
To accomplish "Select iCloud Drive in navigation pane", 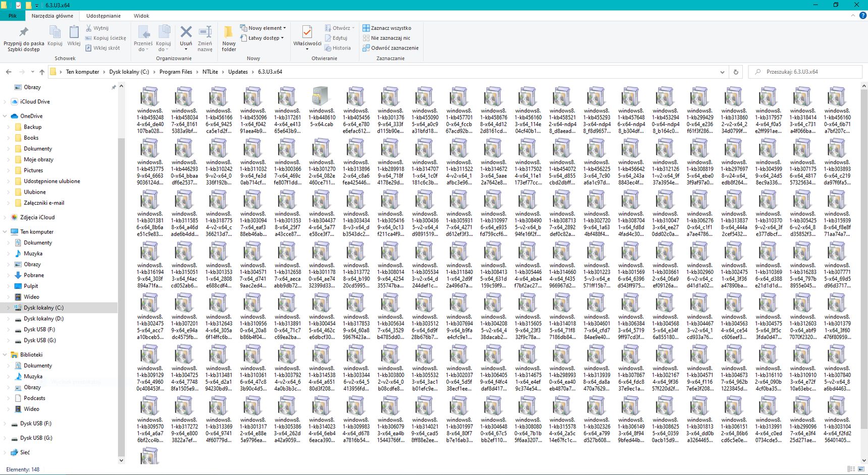I will (x=35, y=102).
